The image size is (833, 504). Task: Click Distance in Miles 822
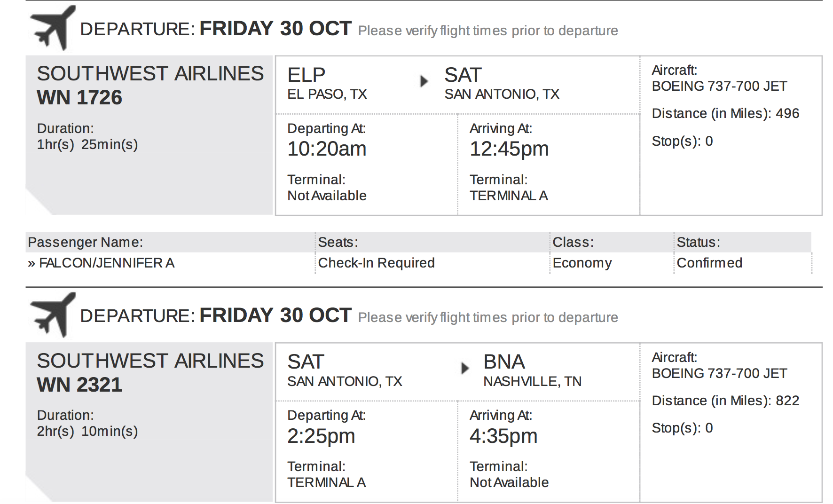pyautogui.click(x=725, y=401)
